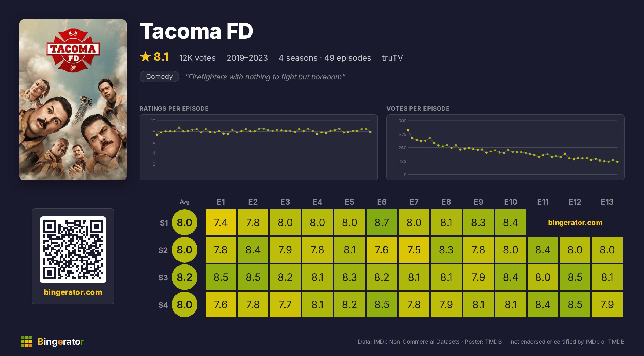This screenshot has width=644, height=356.
Task: Select the S2 E7 cell rated 7.5
Action: [414, 250]
